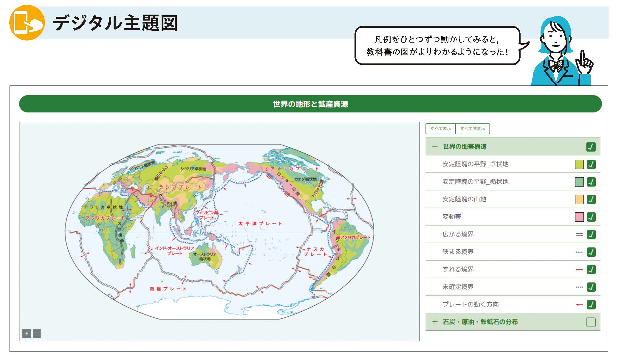Select the 安定陸塊の平野_楯状地 legend item
Viewport: 630px width, 364px height.
[475, 182]
